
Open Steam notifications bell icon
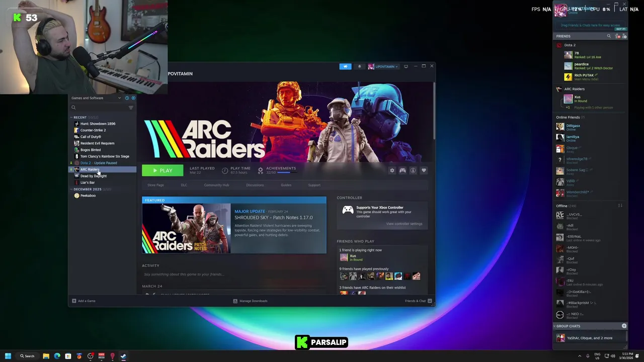(359, 66)
